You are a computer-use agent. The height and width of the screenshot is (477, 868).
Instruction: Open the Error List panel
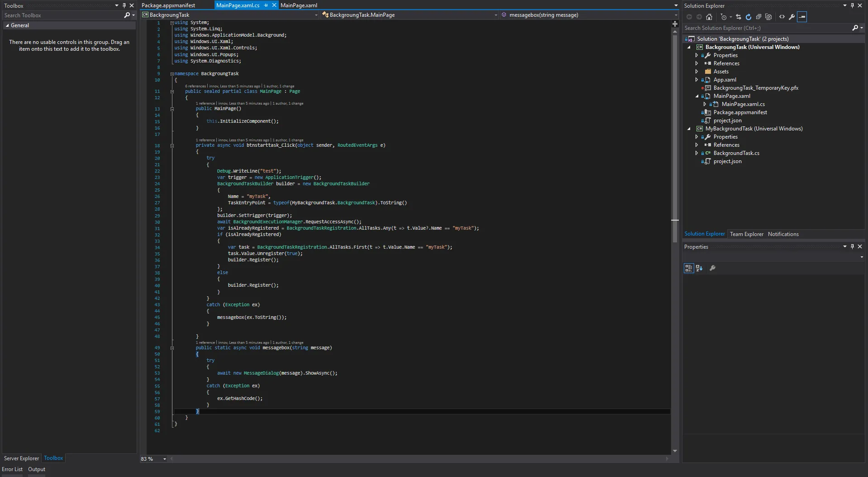(x=12, y=469)
